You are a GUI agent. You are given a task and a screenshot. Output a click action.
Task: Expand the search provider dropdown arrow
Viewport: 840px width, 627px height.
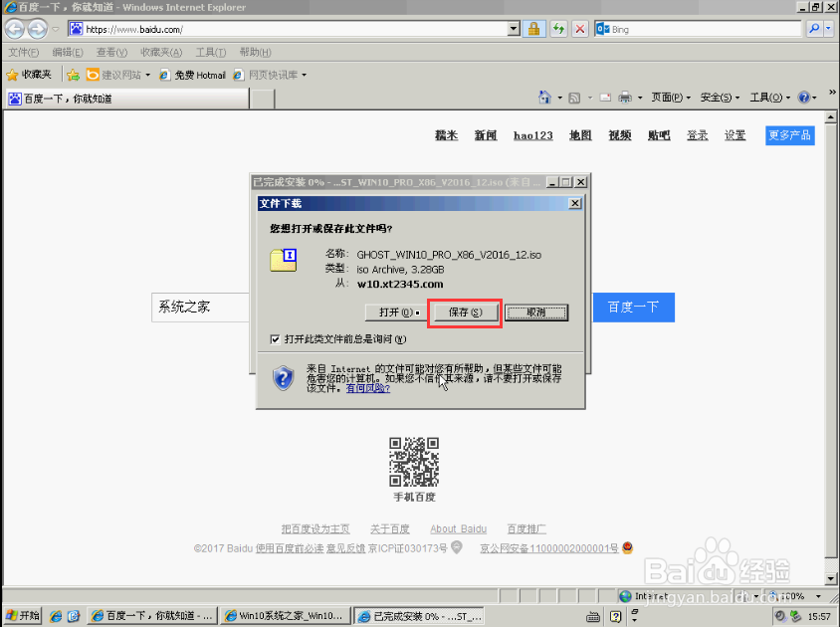(829, 29)
